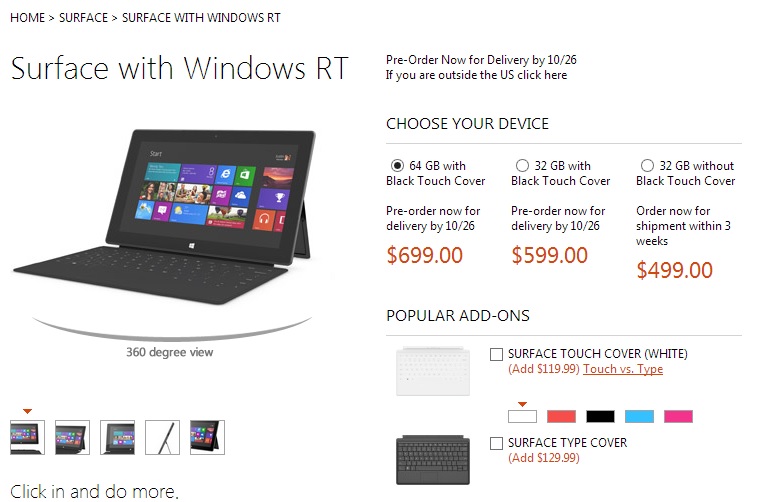The width and height of the screenshot is (763, 502).
Task: Select the 64 GB with Black Touch Cover option
Action: pos(397,166)
